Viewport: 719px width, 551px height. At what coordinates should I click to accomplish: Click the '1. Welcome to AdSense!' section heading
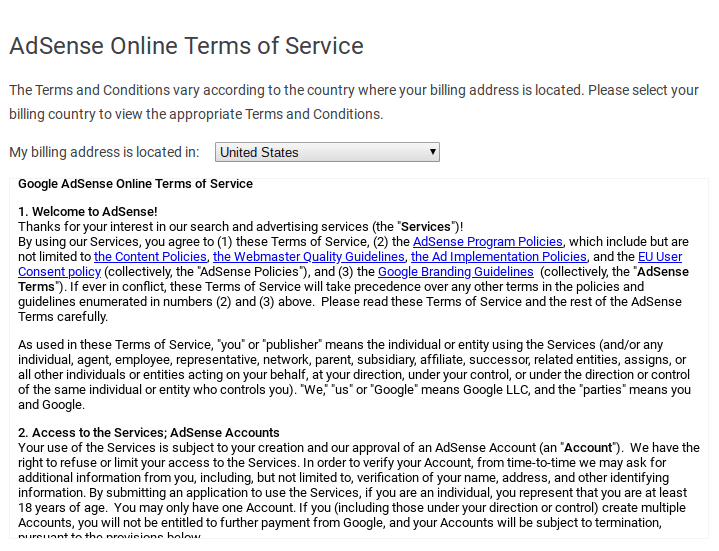tap(88, 212)
